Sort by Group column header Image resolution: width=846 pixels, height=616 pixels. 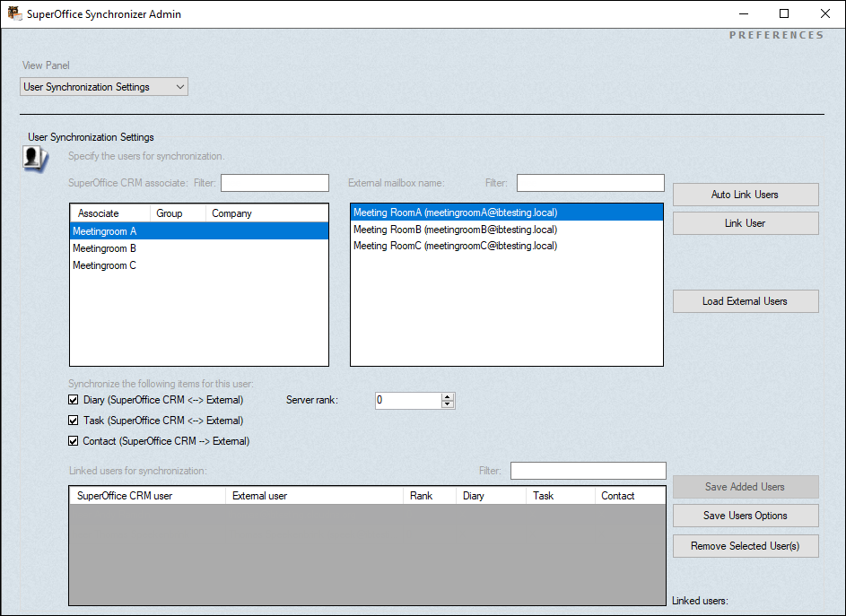(178, 213)
